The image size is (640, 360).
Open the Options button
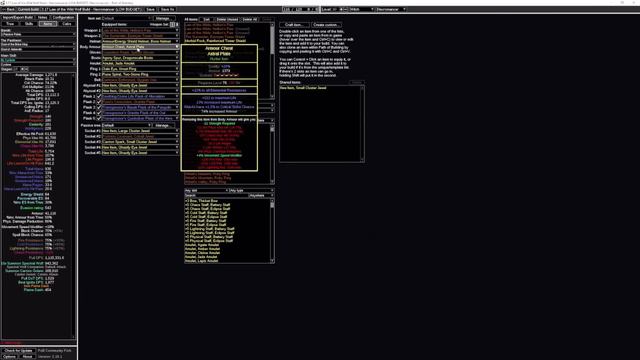(x=9, y=356)
